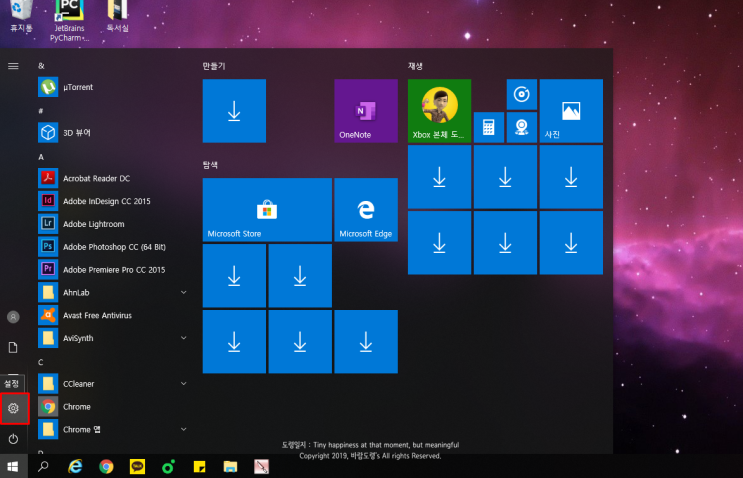Open the Camera small tile
The width and height of the screenshot is (743, 478).
(x=522, y=127)
